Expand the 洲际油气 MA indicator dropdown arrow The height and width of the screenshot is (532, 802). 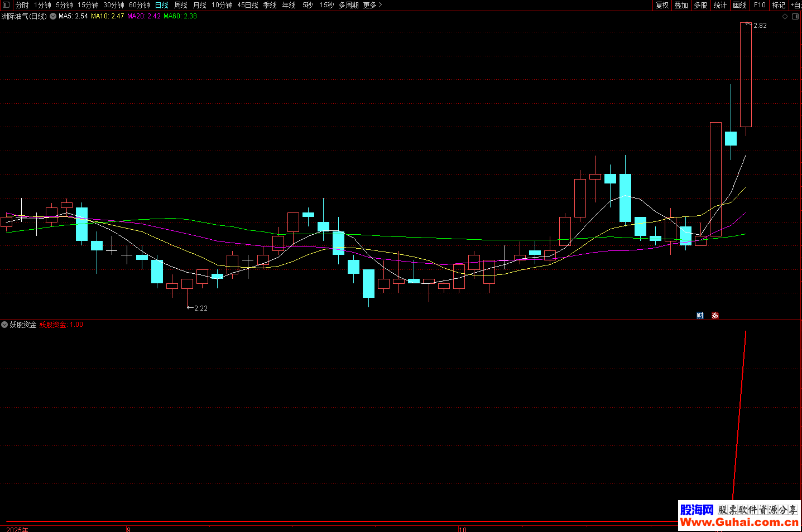[x=53, y=17]
